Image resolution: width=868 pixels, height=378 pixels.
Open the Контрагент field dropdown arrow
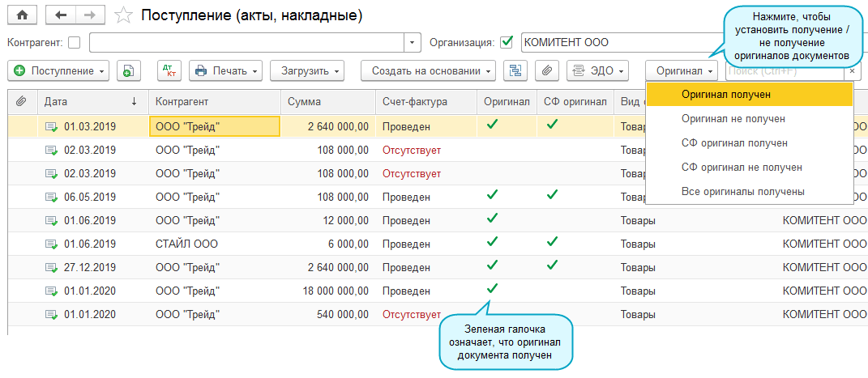tap(413, 42)
